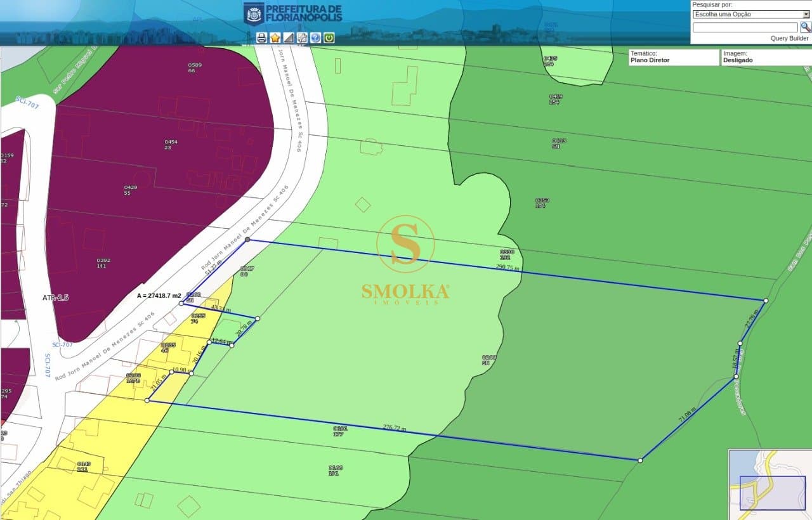Click the overview minimap thumbnail
This screenshot has width=812, height=520.
[770, 484]
